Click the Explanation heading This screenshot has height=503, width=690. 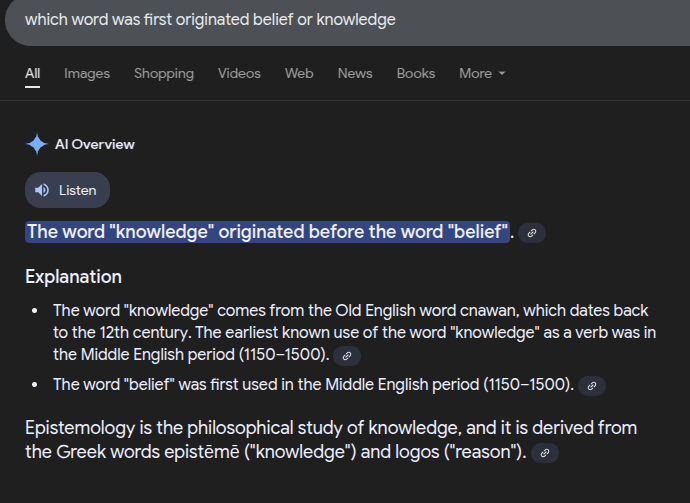pos(73,277)
